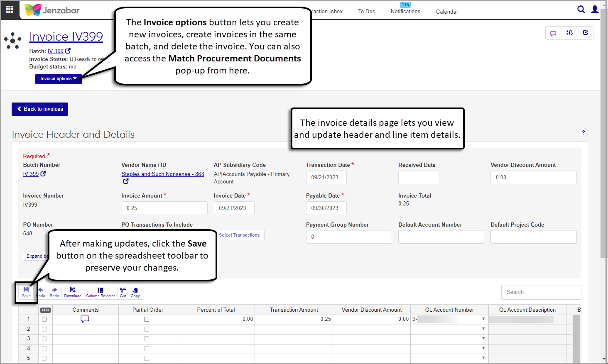608x364 pixels.
Task: Open the user profile icon
Action: pyautogui.click(x=595, y=10)
